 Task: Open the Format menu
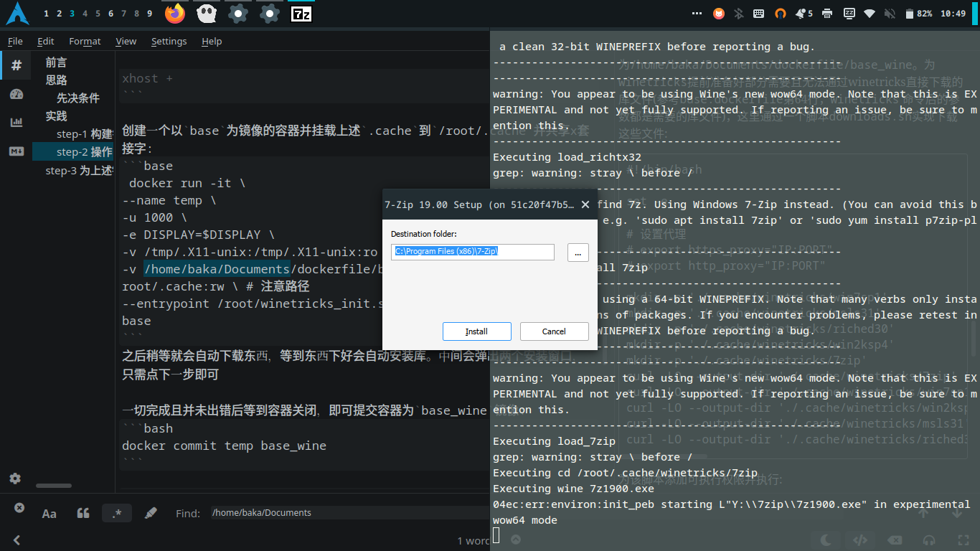coord(85,42)
